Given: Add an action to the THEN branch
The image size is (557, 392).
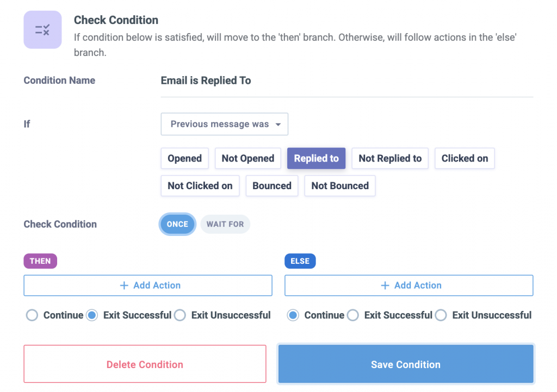Looking at the screenshot, I should (x=147, y=285).
